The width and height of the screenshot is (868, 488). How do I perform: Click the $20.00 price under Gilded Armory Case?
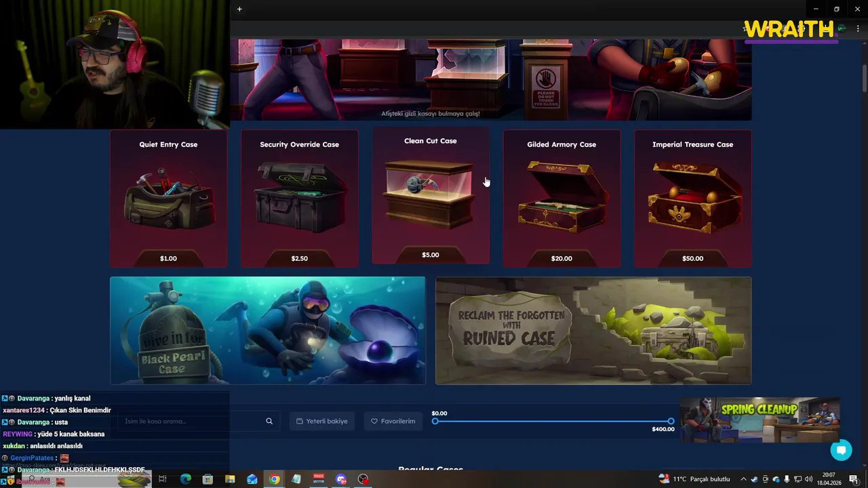tap(561, 258)
